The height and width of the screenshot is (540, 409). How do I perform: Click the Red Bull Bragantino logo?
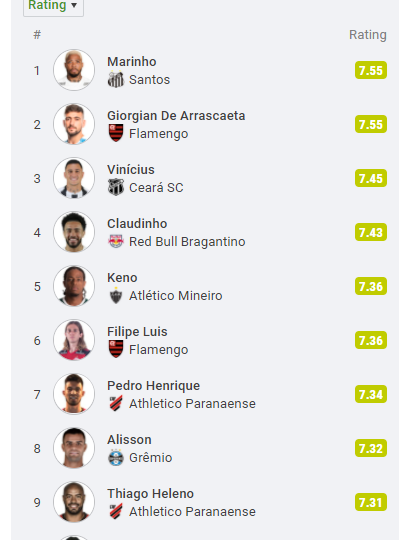[116, 241]
